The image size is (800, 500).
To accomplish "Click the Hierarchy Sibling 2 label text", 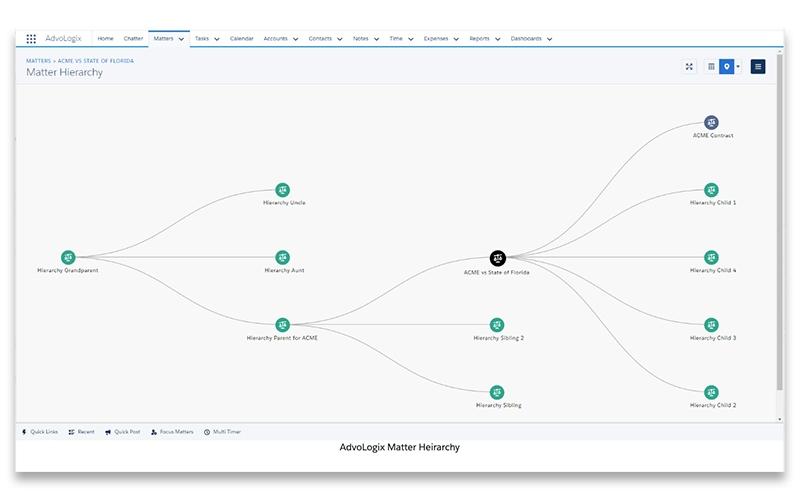I will coord(498,338).
